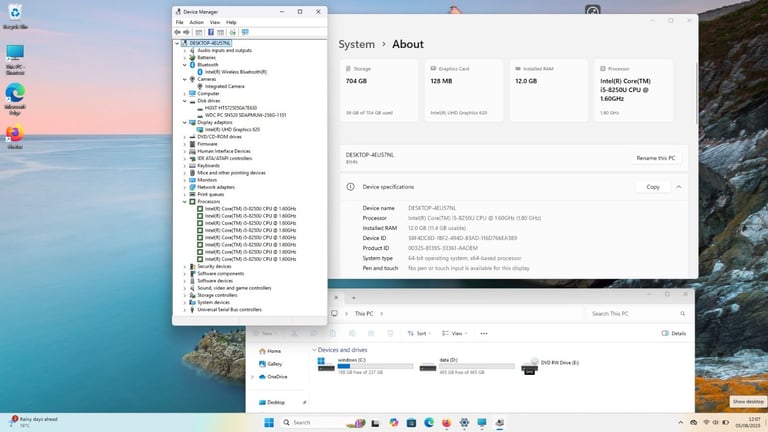Open the Help menu in Device Manager
Viewport: 768px width, 432px height.
(231, 23)
